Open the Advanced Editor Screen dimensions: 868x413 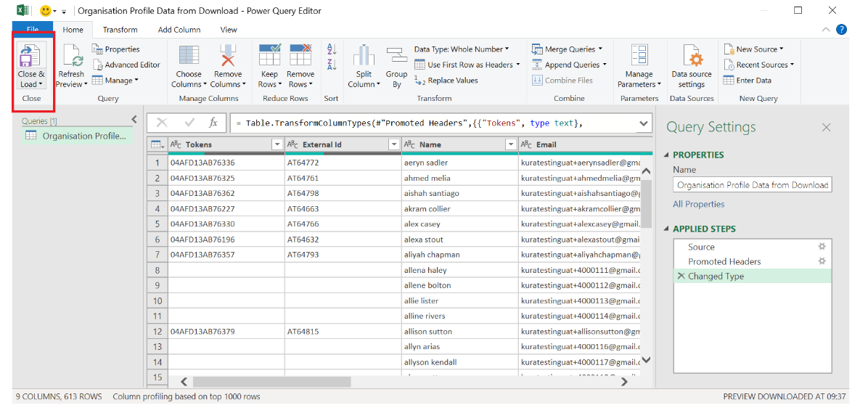pos(126,65)
